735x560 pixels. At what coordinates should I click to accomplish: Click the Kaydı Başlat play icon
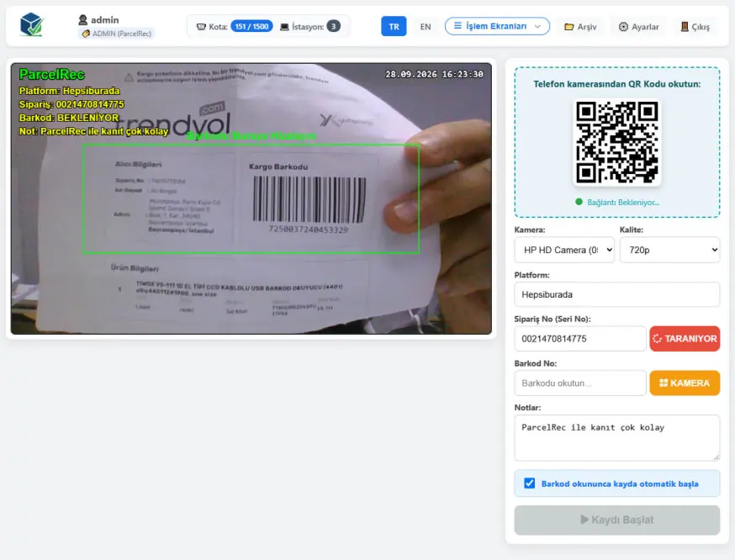584,520
